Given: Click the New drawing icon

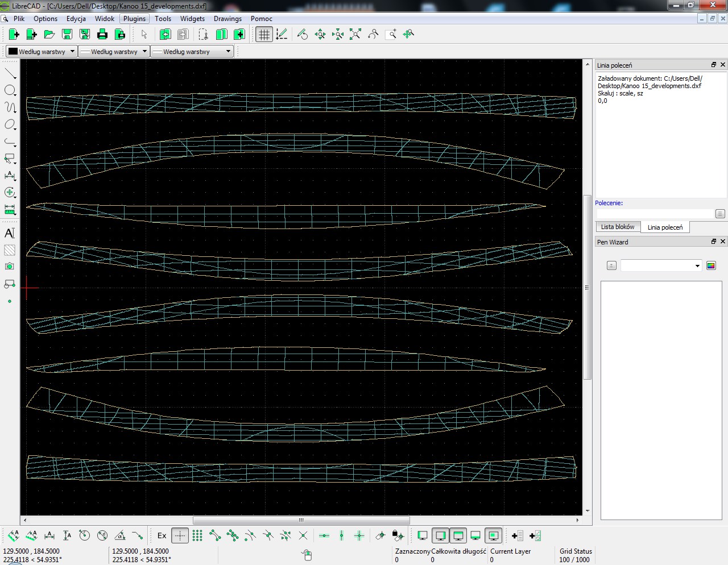Looking at the screenshot, I should coord(14,34).
